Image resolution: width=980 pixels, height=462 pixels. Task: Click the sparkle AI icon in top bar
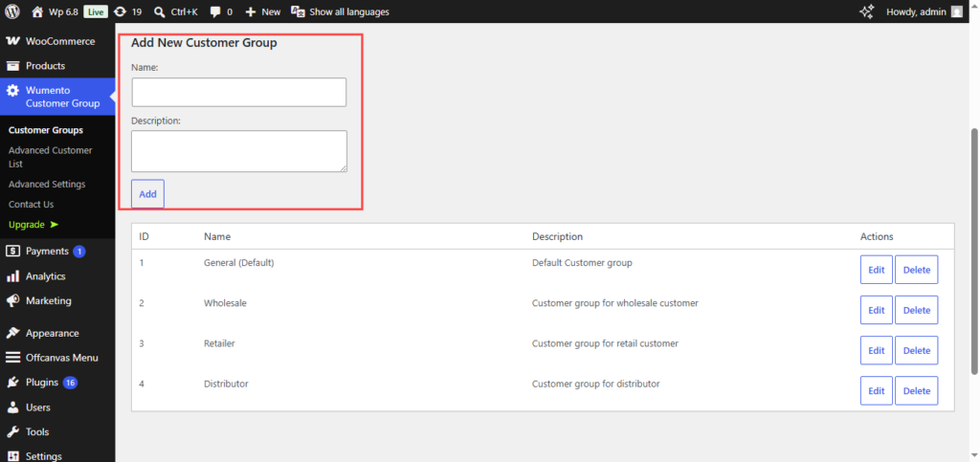tap(866, 11)
